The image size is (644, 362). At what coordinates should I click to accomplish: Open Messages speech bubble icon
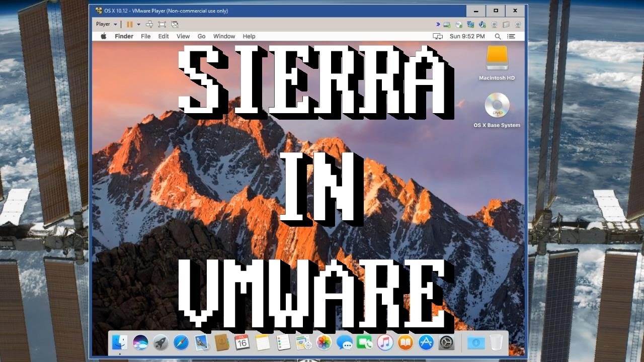tap(345, 342)
